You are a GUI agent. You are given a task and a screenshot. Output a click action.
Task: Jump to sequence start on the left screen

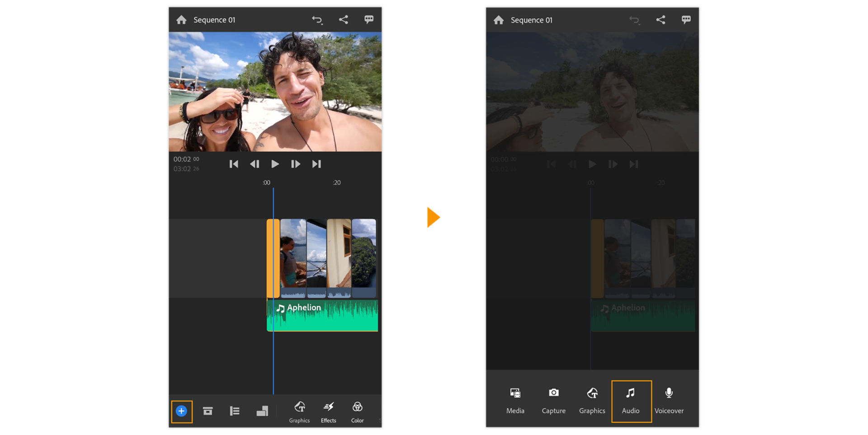234,164
